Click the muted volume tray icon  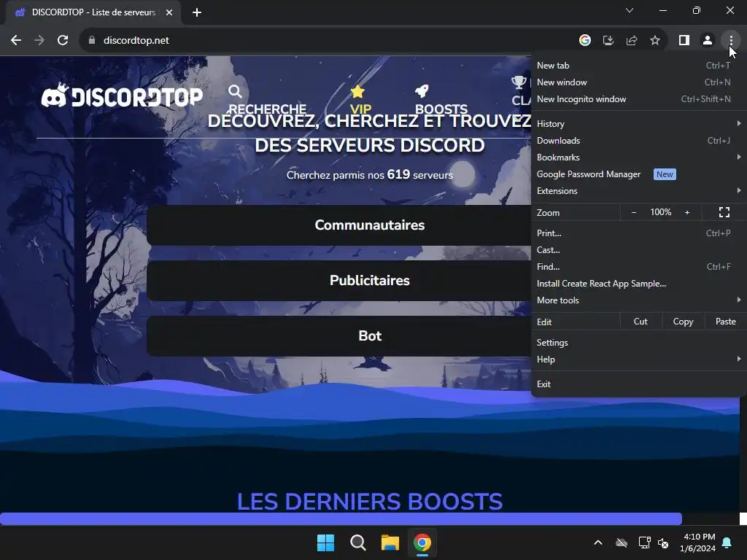point(662,542)
